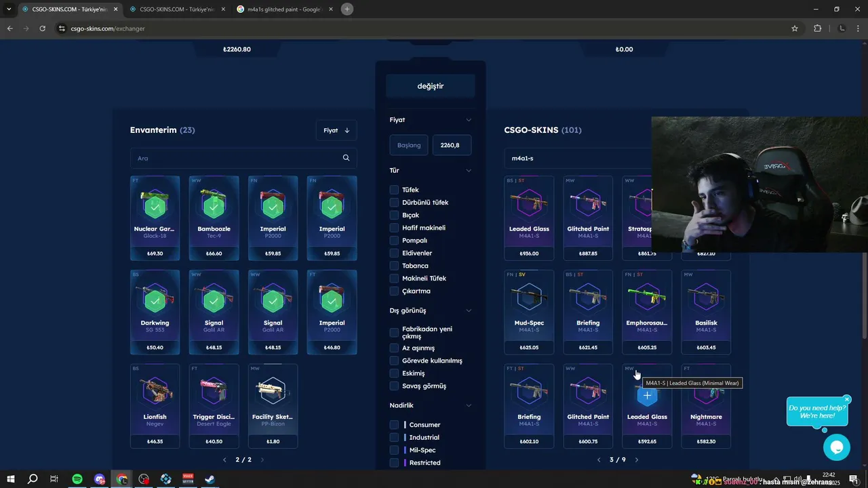
Task: Go to previous inventory page arrow
Action: (x=225, y=460)
